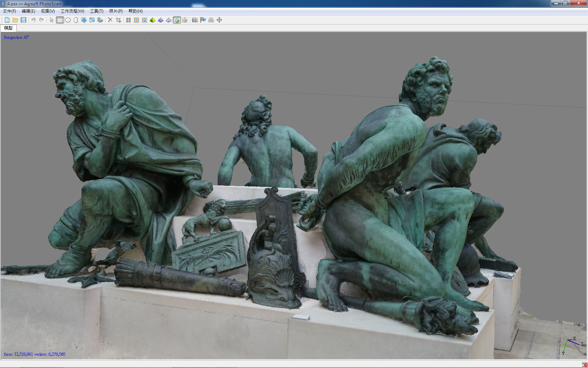Click the application icon in title bar
588x368 pixels.
pyautogui.click(x=3, y=4)
